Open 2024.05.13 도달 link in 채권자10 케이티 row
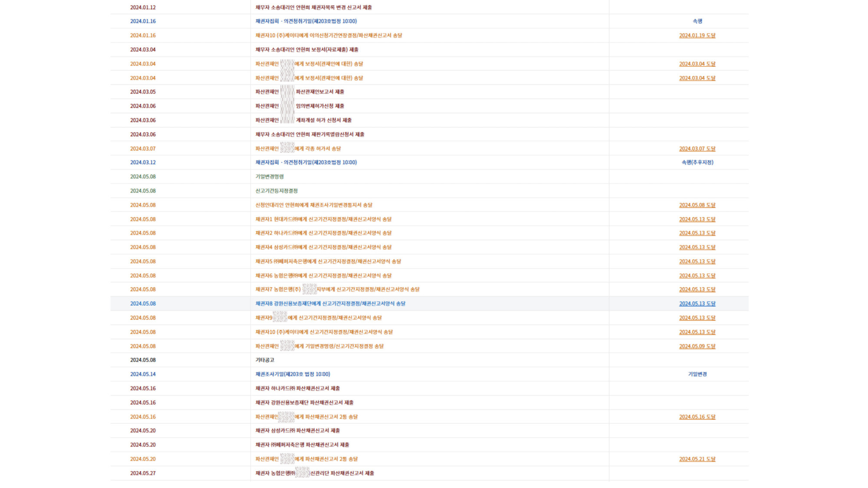868x488 pixels. [x=697, y=332]
